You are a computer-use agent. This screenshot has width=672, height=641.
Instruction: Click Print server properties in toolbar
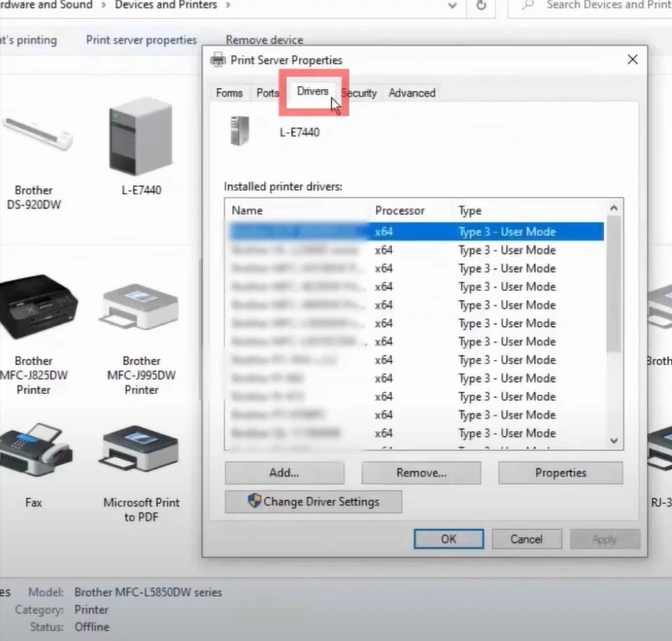click(141, 40)
